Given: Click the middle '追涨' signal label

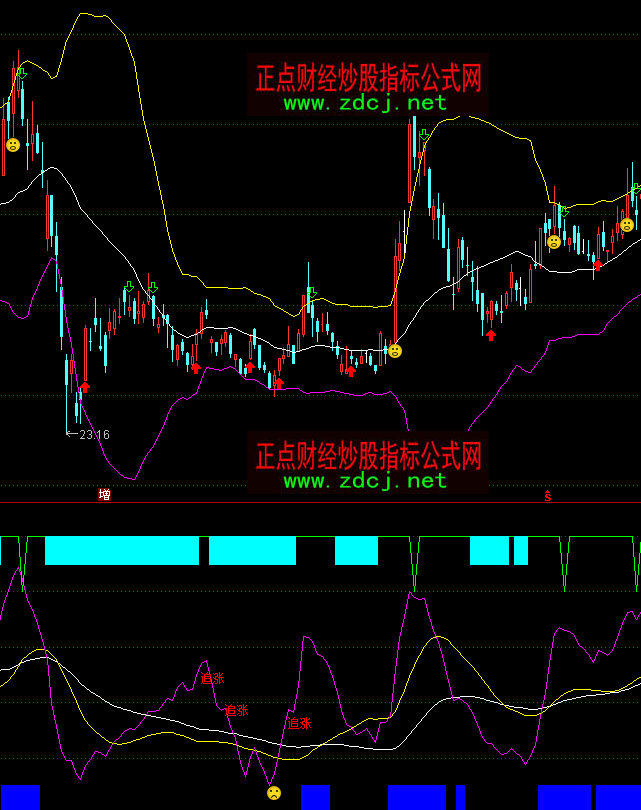Looking at the screenshot, I should point(237,710).
